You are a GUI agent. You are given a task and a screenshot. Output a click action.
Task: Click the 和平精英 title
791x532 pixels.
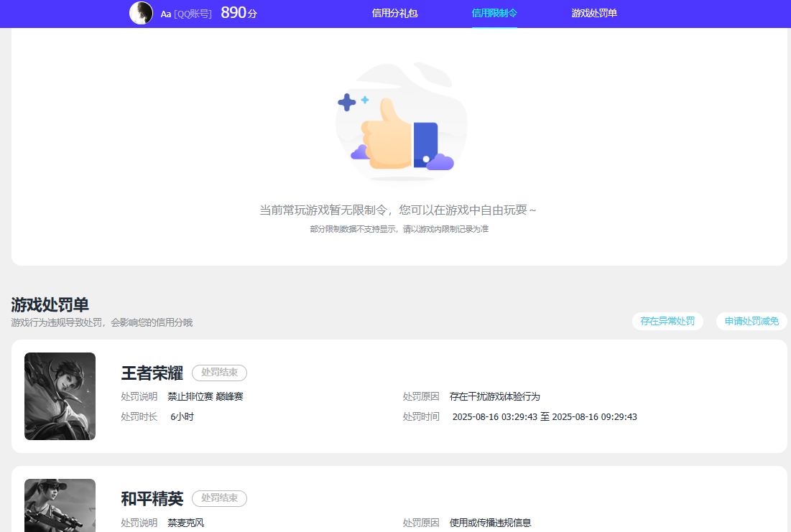tap(152, 499)
